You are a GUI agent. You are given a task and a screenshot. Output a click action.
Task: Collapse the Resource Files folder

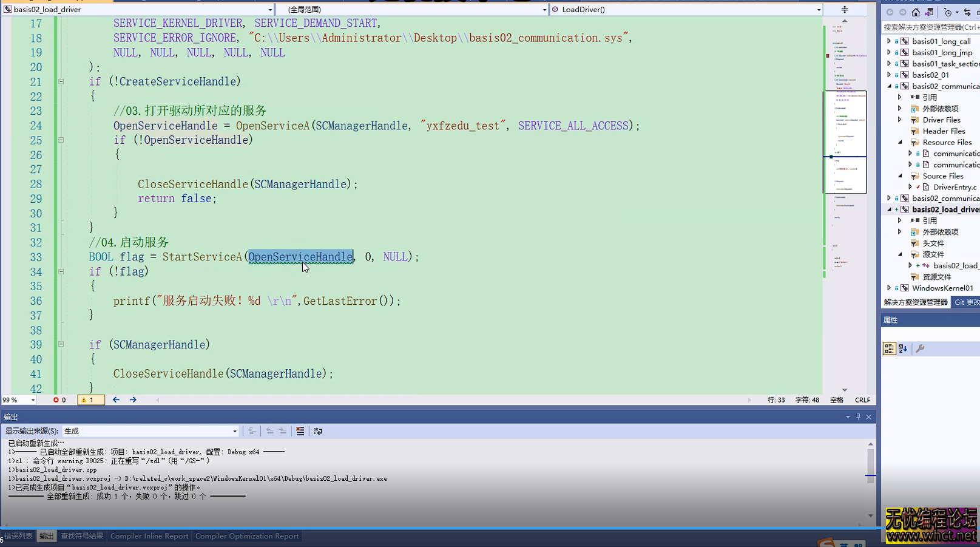pyautogui.click(x=900, y=143)
